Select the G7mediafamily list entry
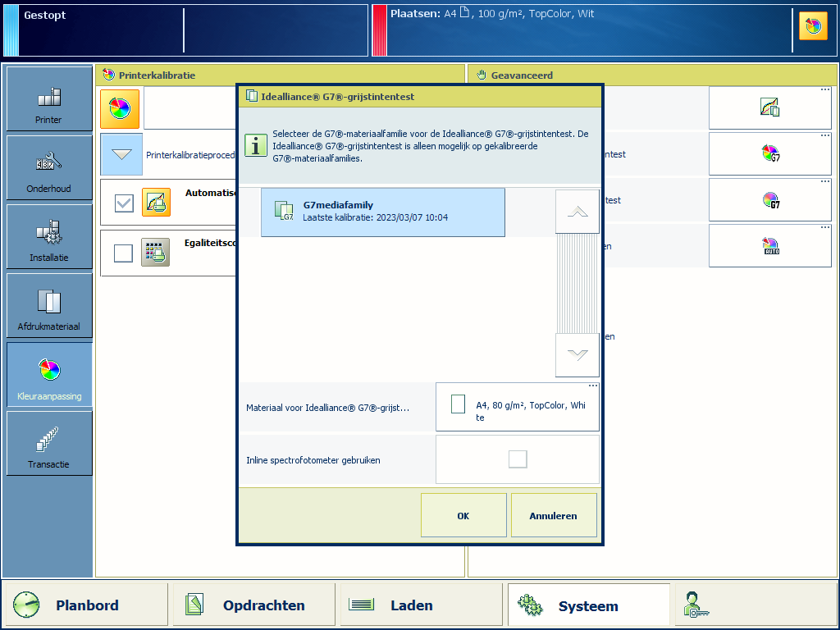This screenshot has height=630, width=840. [382, 212]
